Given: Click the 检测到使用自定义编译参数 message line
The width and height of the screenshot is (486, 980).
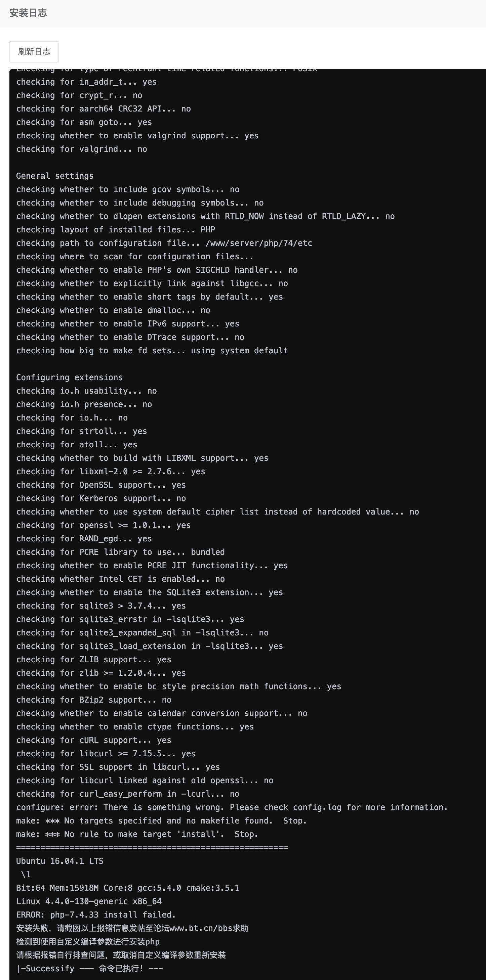Looking at the screenshot, I should 88,942.
